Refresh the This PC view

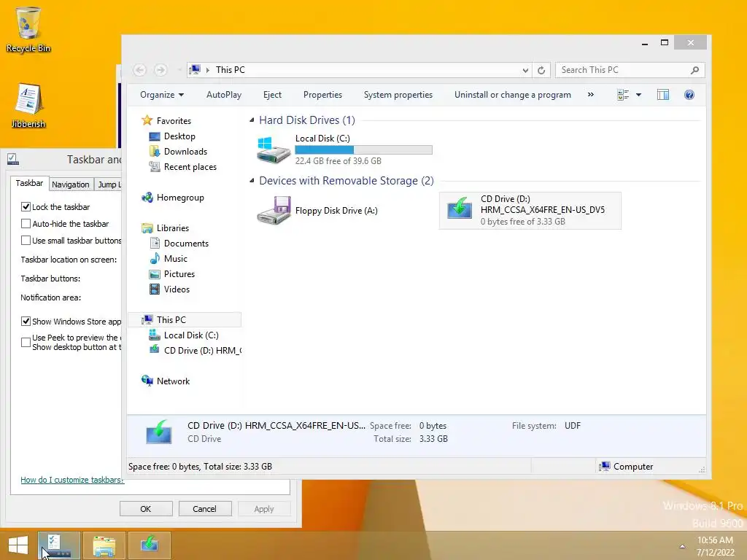(541, 70)
